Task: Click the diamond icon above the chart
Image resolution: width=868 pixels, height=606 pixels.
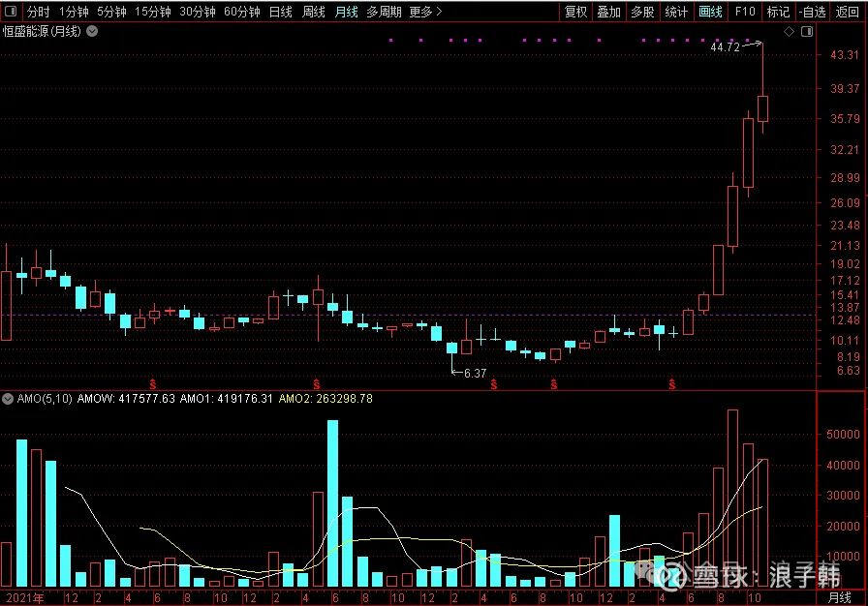Action: (x=789, y=32)
